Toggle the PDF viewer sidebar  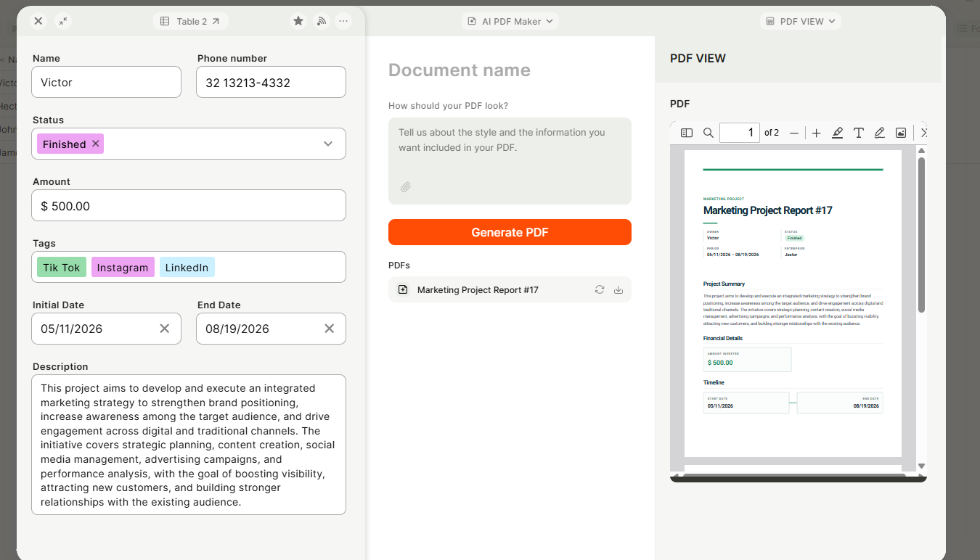tap(687, 133)
